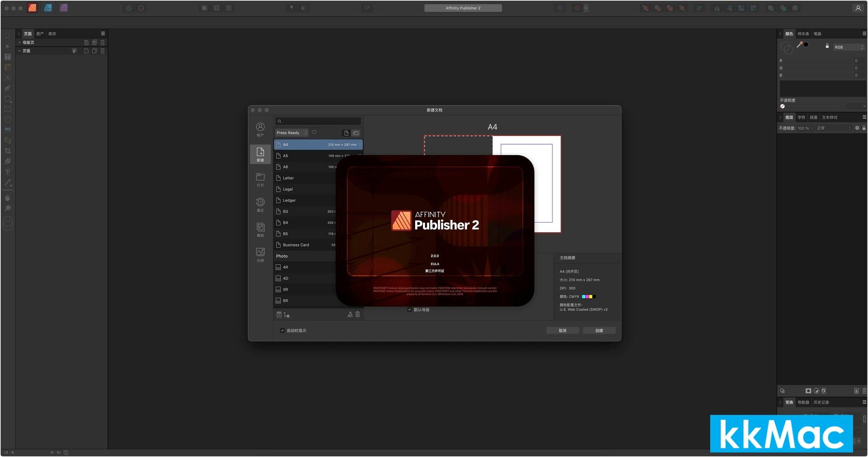Switch to the 导航器 navigator tab
Image resolution: width=868 pixels, height=457 pixels.
tap(803, 403)
